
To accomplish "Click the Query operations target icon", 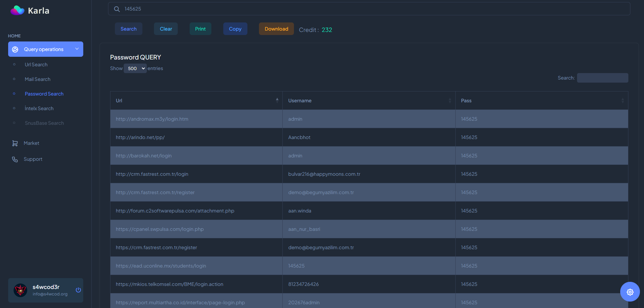I will click(x=15, y=50).
